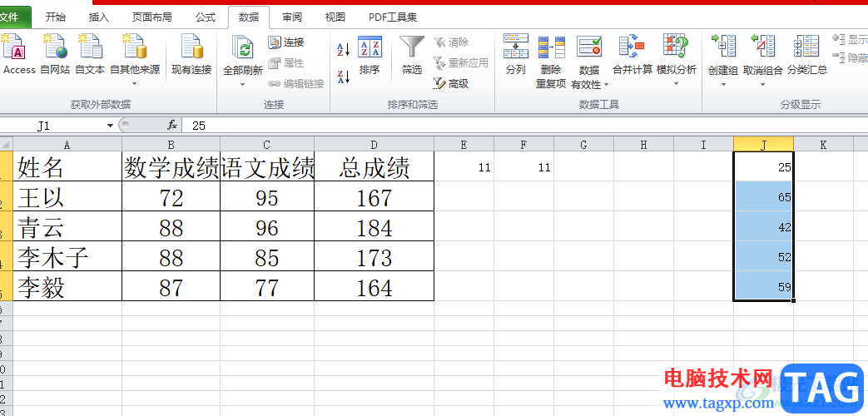This screenshot has width=868, height=416.
Task: Select cell J5 with value 59
Action: [x=763, y=286]
